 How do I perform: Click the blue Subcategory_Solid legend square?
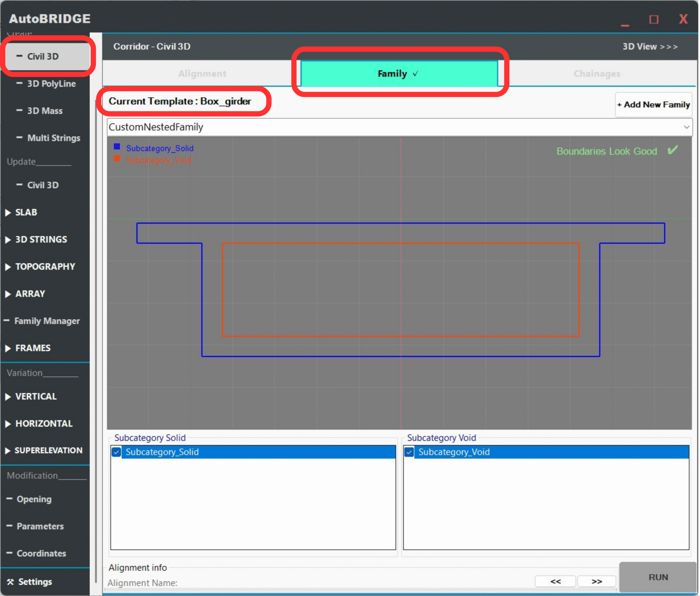[117, 147]
